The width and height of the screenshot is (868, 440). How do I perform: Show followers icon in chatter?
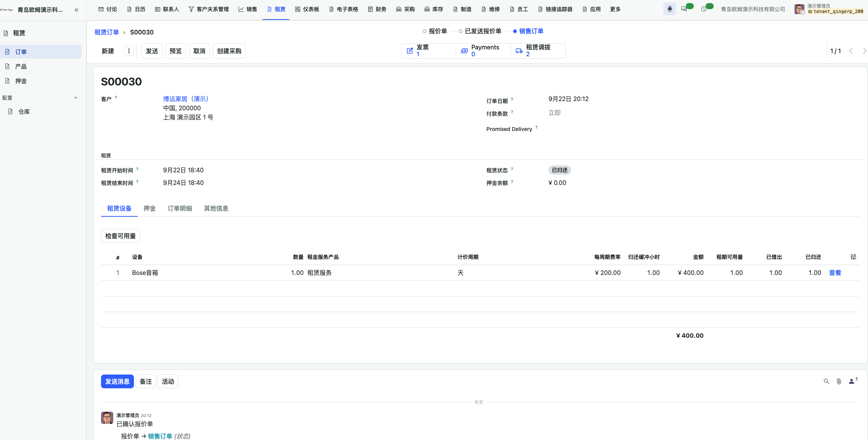[x=853, y=381]
